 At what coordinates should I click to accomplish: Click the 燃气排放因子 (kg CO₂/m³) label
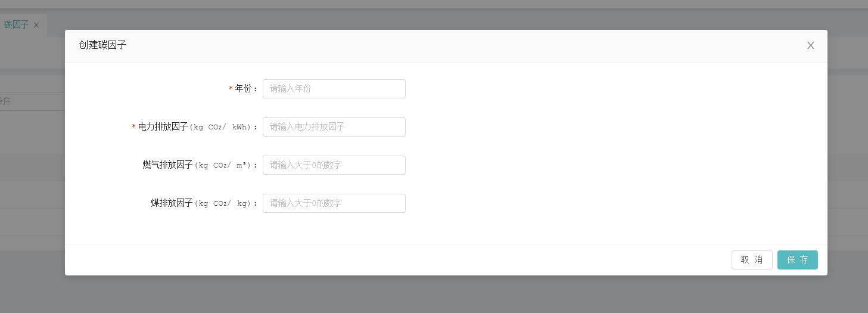201,165
